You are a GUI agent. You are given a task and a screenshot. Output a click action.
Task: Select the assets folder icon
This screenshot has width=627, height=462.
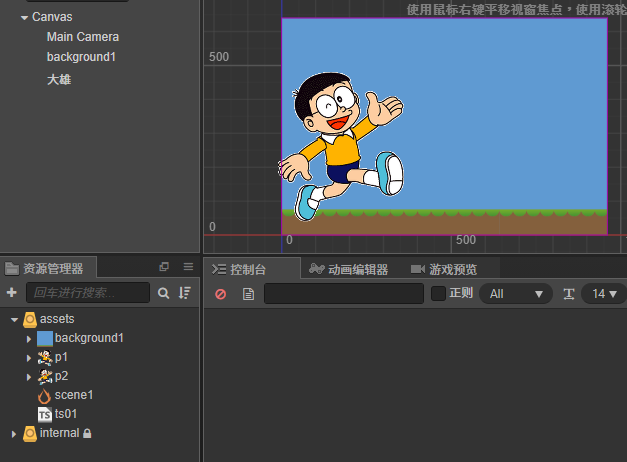point(30,320)
